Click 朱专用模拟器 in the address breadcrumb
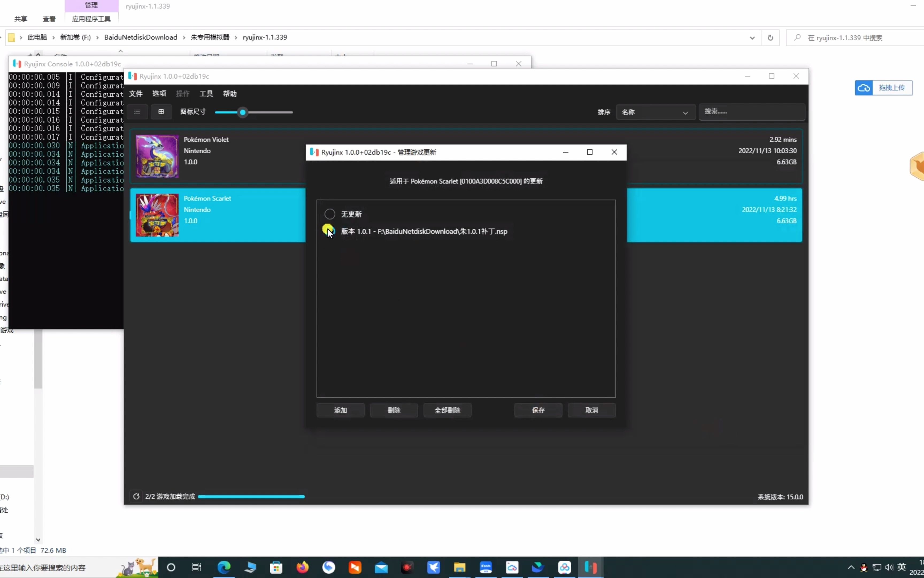This screenshot has height=578, width=924. [210, 37]
